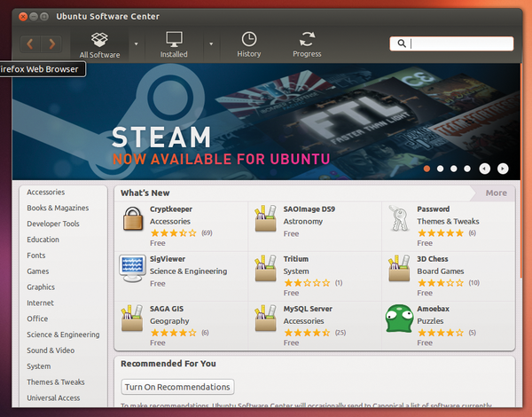Open Universal Access category
The width and height of the screenshot is (532, 417).
click(x=53, y=398)
